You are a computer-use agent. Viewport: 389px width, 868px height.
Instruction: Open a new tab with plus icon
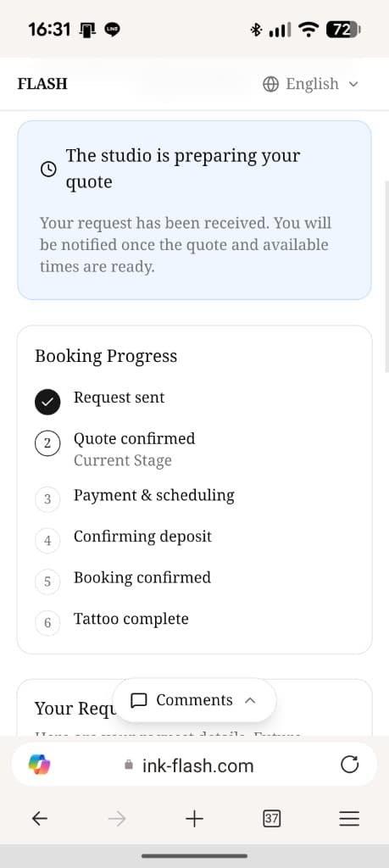[194, 819]
